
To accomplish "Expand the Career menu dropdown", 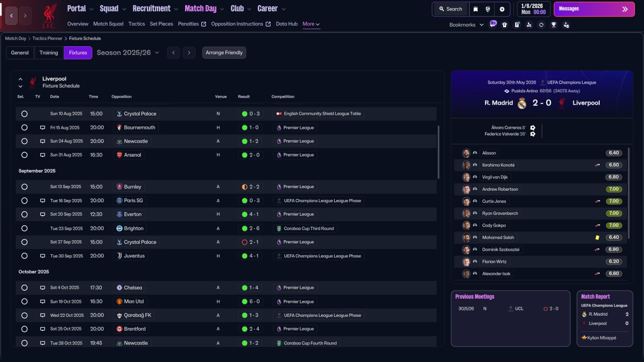I will 283,9.
